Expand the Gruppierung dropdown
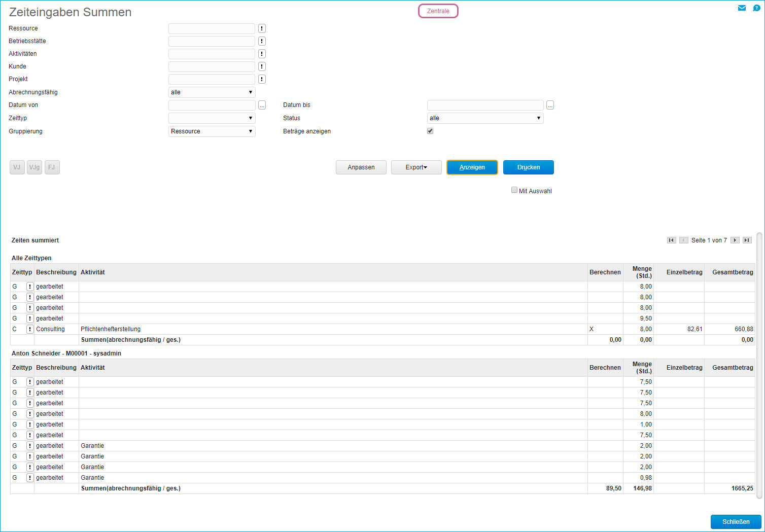Screen dimensions: 765x532 [x=212, y=131]
